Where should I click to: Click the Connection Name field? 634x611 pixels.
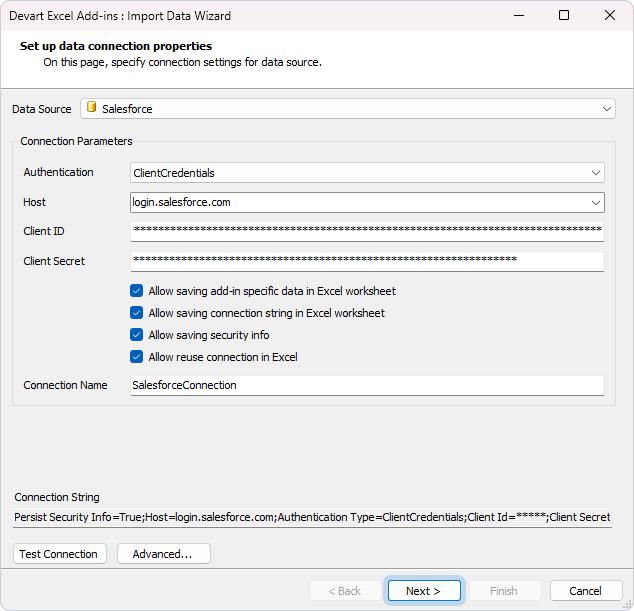367,385
